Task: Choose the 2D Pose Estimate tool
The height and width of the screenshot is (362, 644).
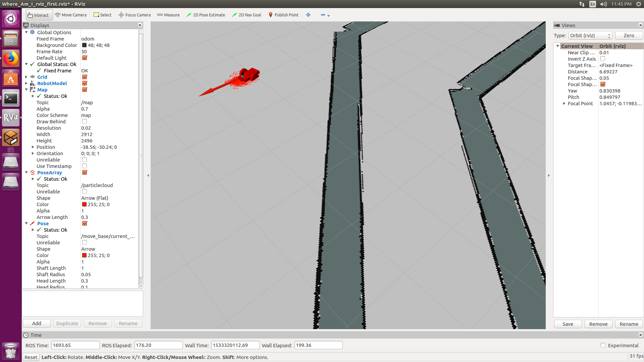Action: pyautogui.click(x=206, y=15)
